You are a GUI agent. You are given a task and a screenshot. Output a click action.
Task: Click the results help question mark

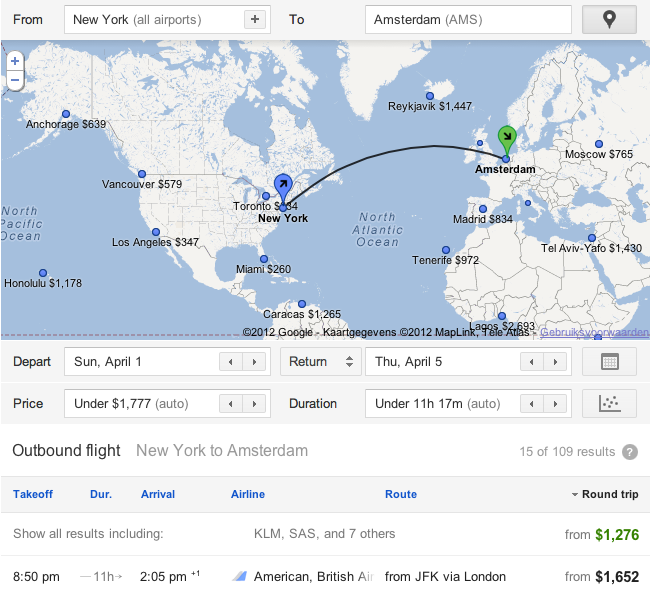pyautogui.click(x=630, y=452)
